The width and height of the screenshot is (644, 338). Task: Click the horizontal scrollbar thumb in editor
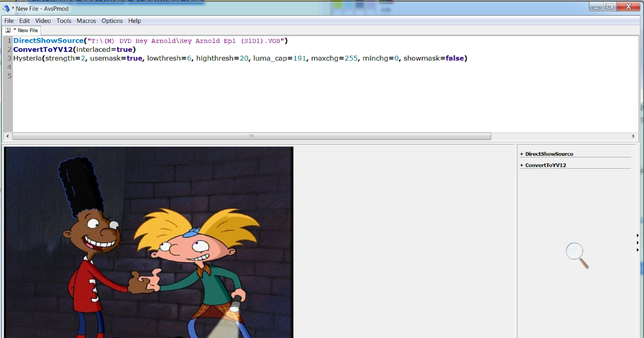[252, 136]
